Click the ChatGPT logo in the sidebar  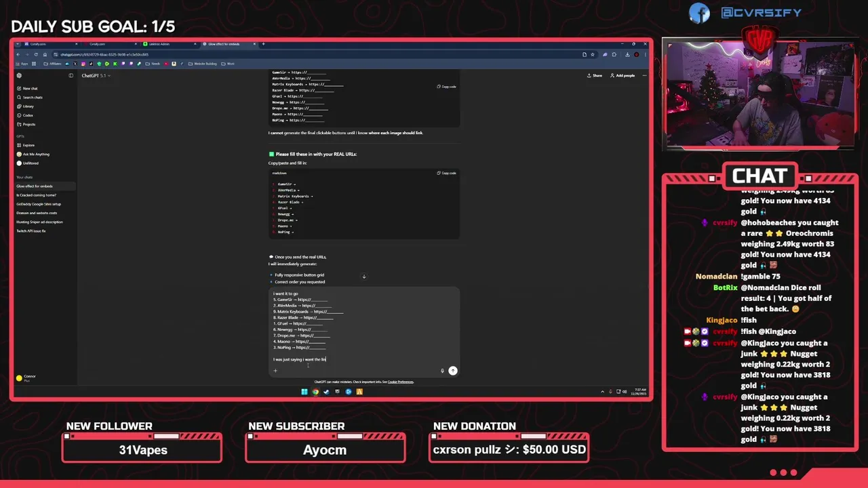(19, 75)
